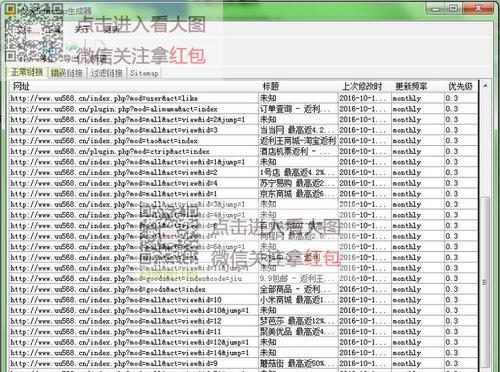Screen dimensions: 500x372
Task: Click the monthly cell in the 小米商城 row
Action: (417, 300)
